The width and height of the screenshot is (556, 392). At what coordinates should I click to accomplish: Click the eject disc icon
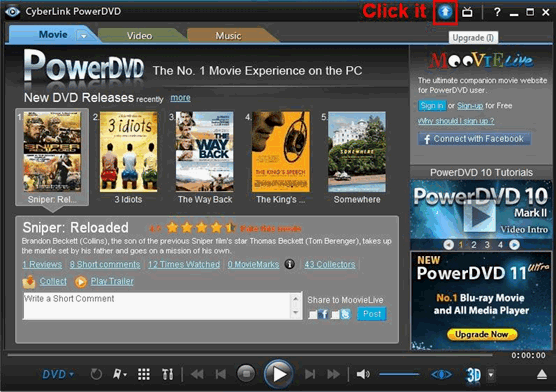click(541, 374)
